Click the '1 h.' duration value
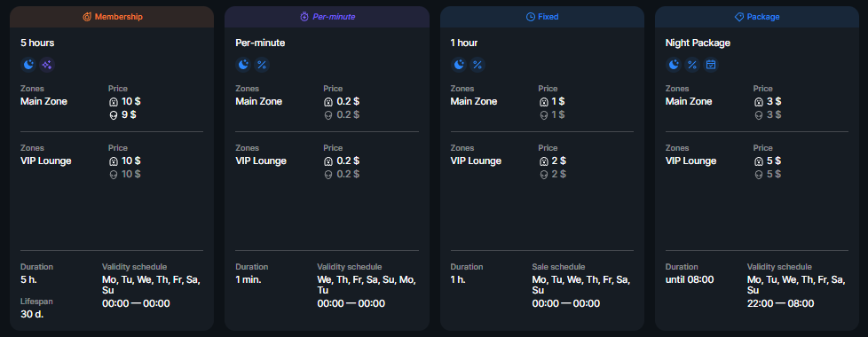The image size is (868, 337). [x=458, y=279]
